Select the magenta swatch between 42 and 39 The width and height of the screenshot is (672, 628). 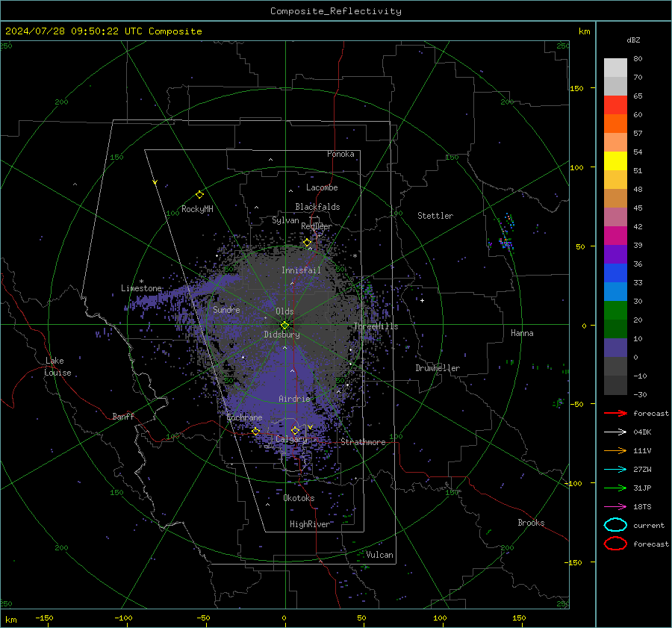615,236
